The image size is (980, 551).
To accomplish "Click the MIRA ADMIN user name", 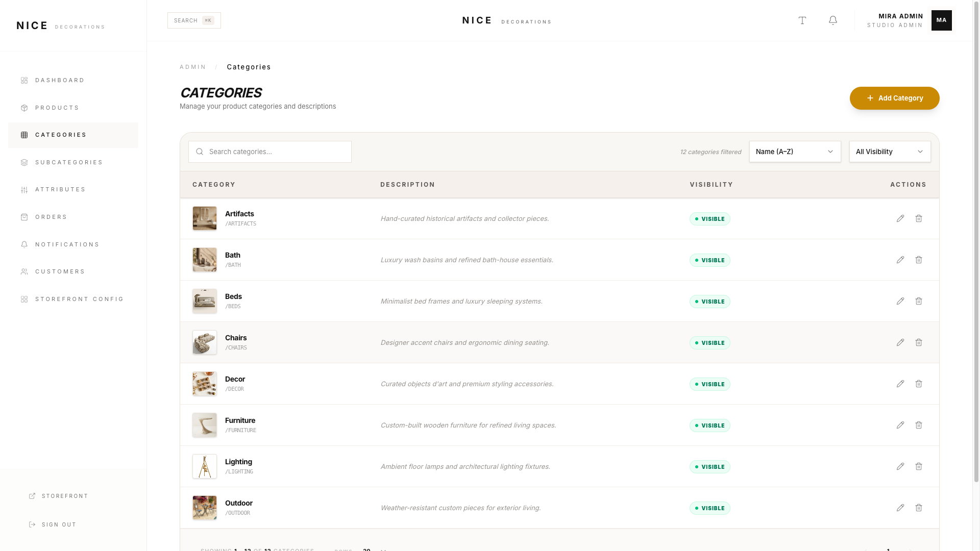I will 901,16.
